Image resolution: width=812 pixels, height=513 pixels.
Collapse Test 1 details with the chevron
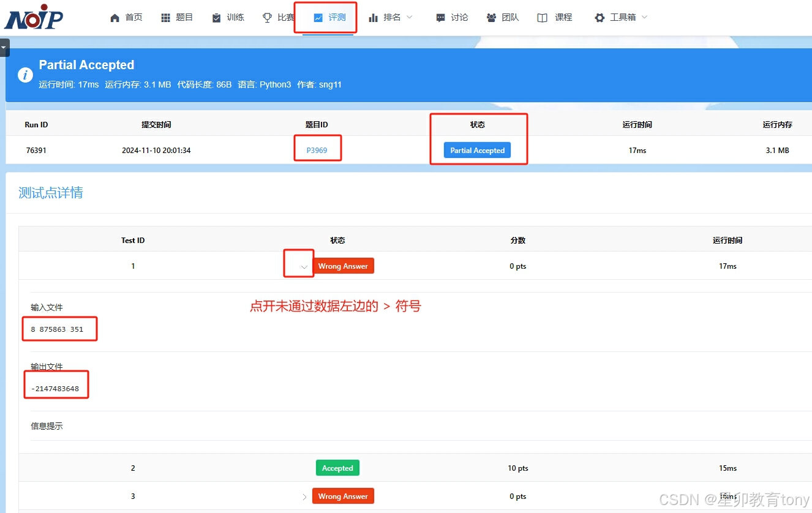304,268
